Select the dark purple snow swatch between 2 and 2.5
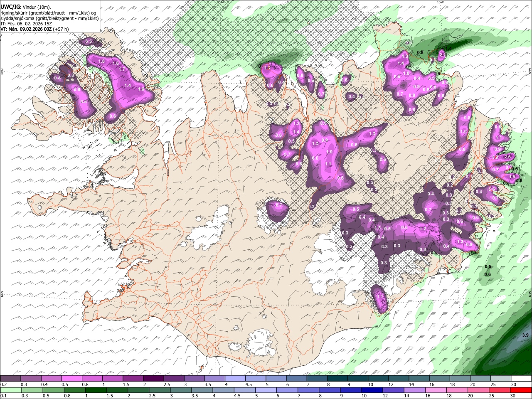The height and width of the screenshot is (399, 532). (153, 379)
